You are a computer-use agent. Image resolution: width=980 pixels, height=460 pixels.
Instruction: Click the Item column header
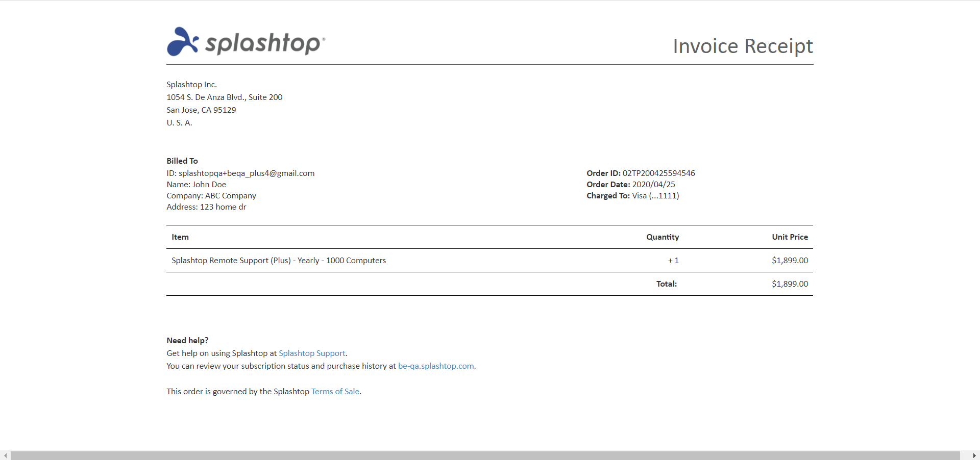[180, 237]
